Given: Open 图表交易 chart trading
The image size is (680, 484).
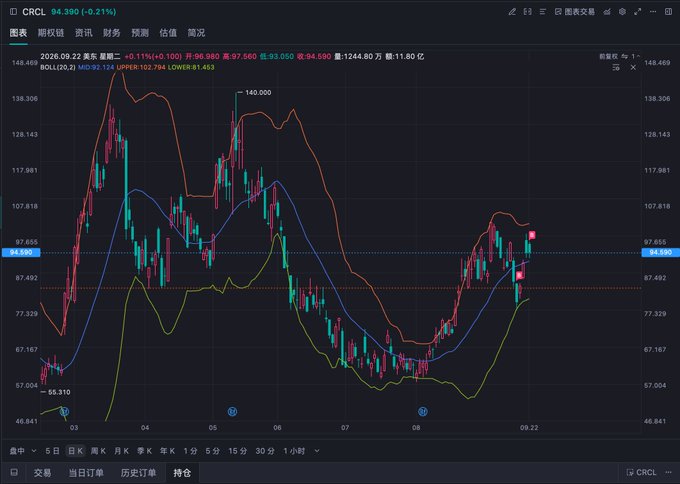Looking at the screenshot, I should (x=575, y=12).
